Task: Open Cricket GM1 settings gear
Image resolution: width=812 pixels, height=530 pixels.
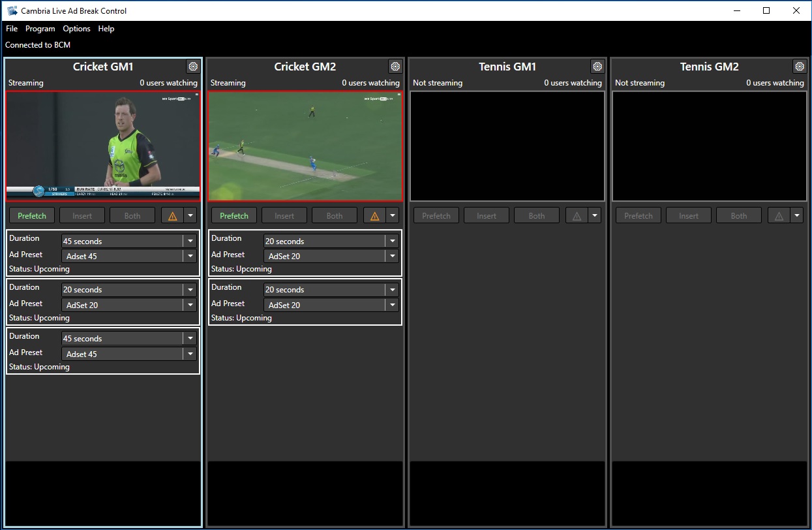Action: 193,67
